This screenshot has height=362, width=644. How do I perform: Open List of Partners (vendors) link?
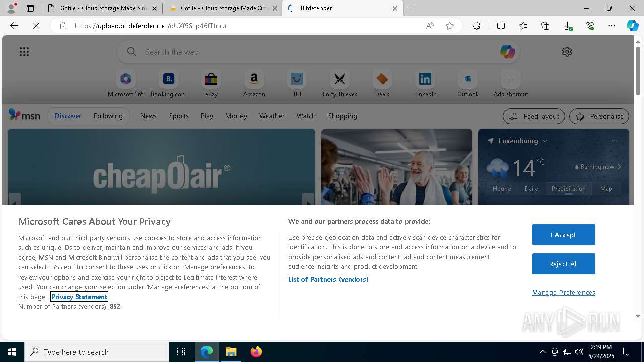pos(329,279)
